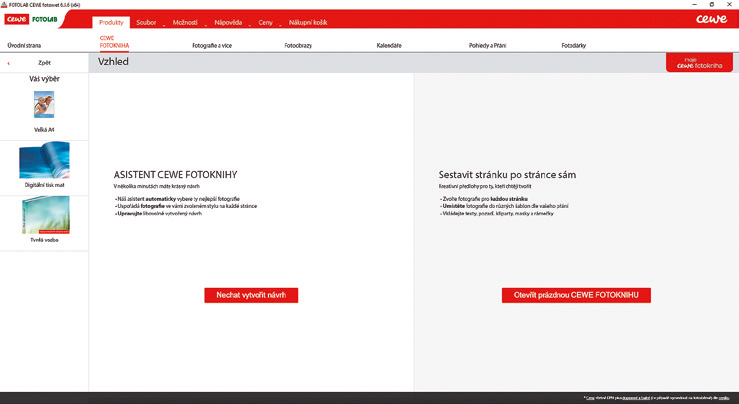Click the cewe FOTOLAB logo
Image resolution: width=739 pixels, height=404 pixels.
pos(31,19)
